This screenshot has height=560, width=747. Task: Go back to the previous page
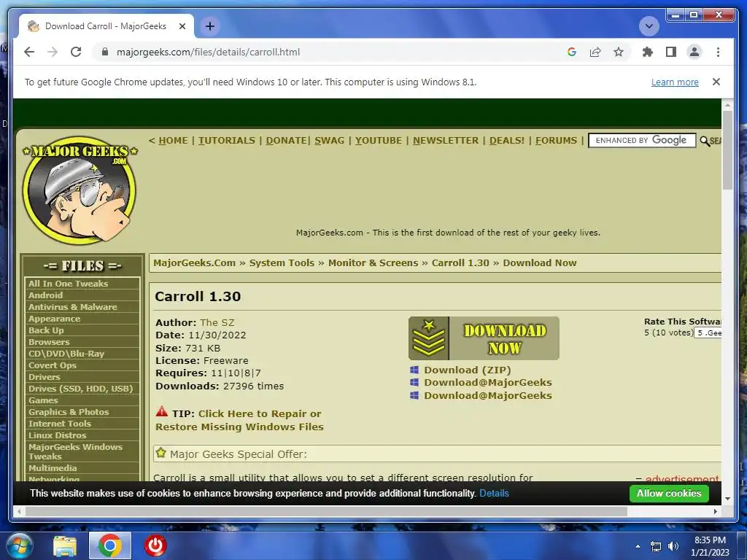point(29,52)
